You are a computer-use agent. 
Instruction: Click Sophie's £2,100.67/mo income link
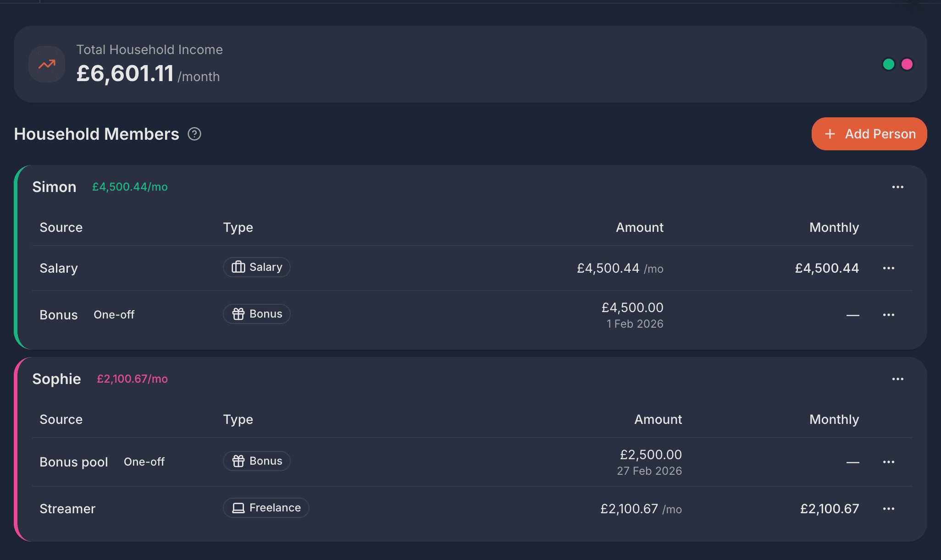click(132, 379)
